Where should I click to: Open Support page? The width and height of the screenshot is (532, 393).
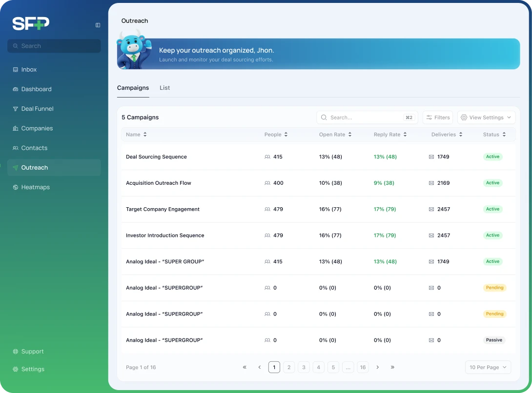(x=32, y=352)
